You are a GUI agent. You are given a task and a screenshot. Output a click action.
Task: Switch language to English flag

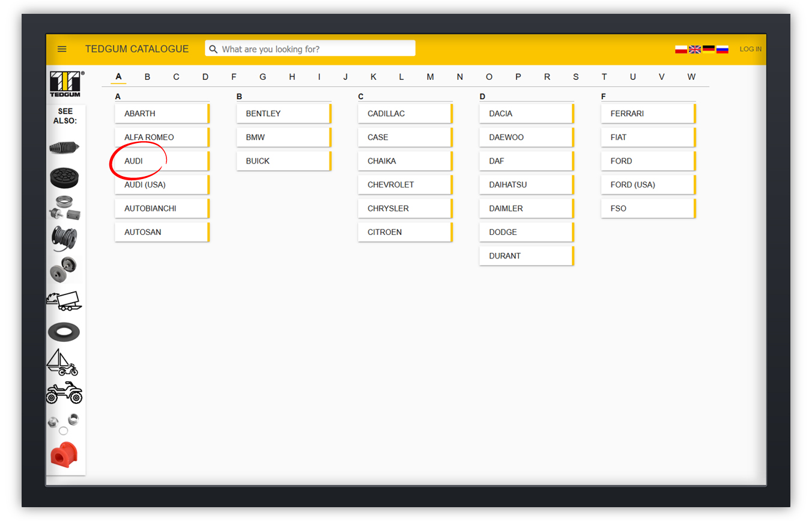(695, 49)
